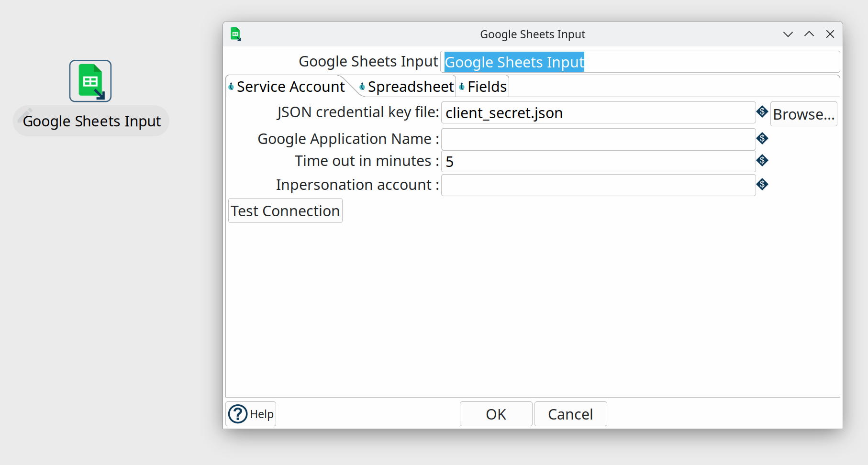Click the Google Sheets Input transform icon on canvas
This screenshot has width=868, height=465.
pyautogui.click(x=90, y=81)
